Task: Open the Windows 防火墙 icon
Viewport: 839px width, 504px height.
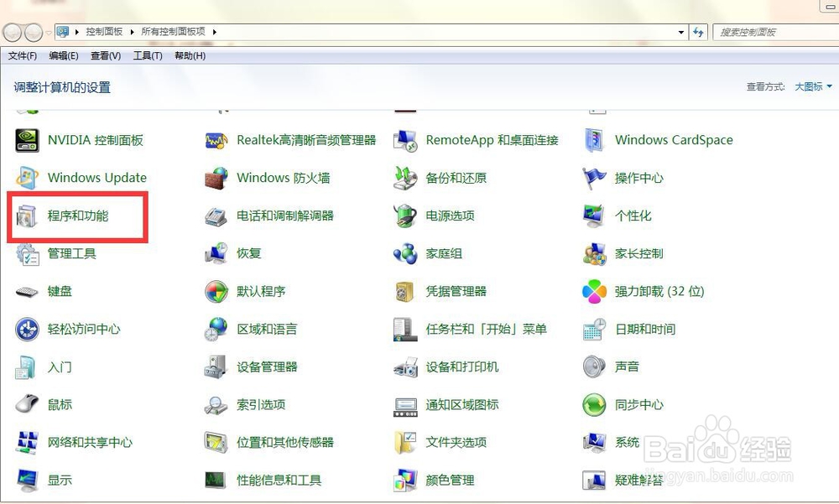Action: pos(216,178)
